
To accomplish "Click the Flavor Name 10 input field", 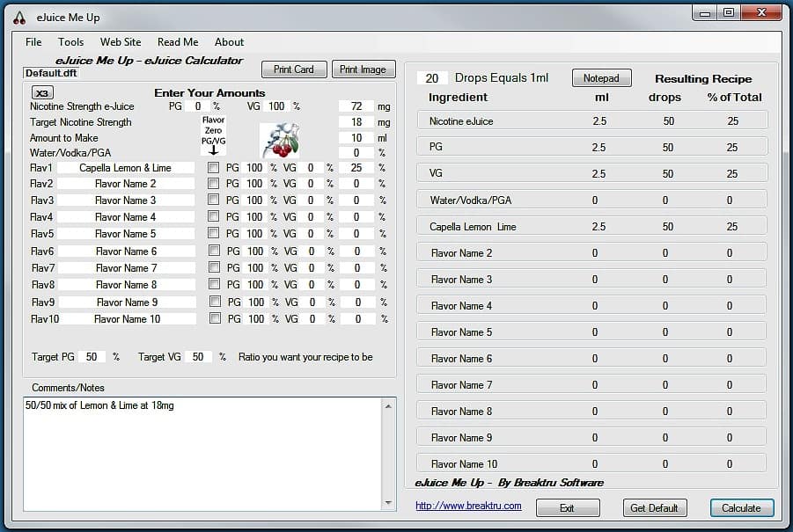I will coord(128,319).
